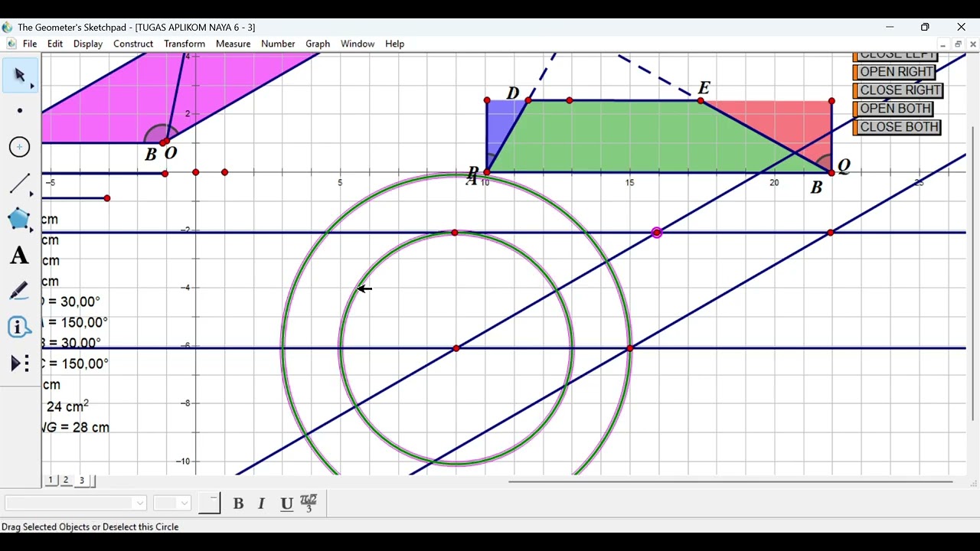The height and width of the screenshot is (551, 980).
Task: Click the CLOSE RIGHT action button
Action: [x=897, y=90]
